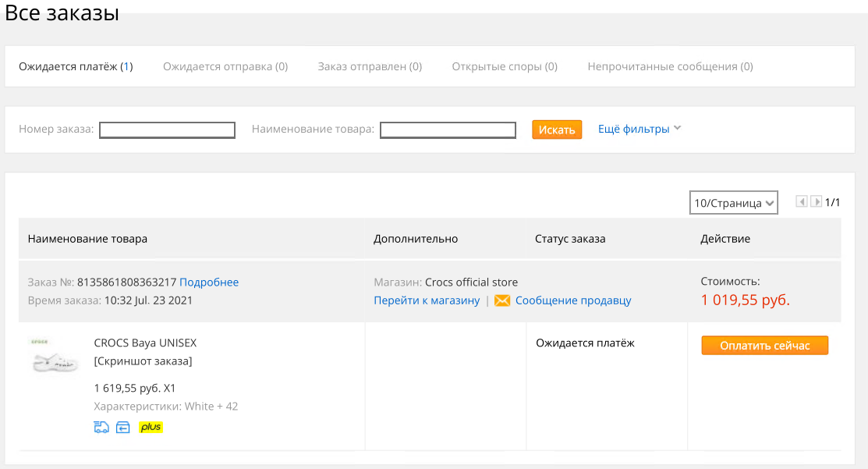Screen dimensions: 868x469
Task: Click [Скриншот заказа] text
Action: tap(143, 361)
